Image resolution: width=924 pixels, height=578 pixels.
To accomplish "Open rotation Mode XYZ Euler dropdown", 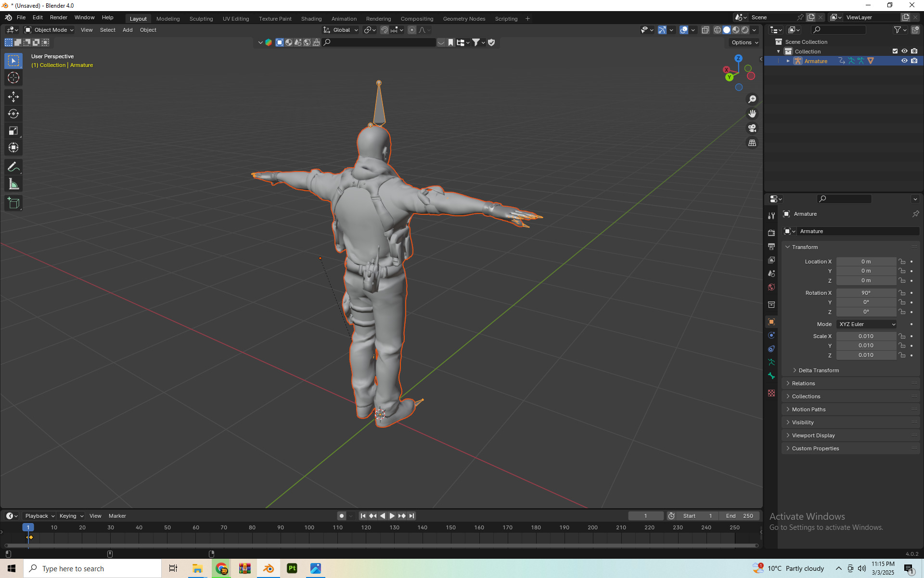I will tap(866, 324).
